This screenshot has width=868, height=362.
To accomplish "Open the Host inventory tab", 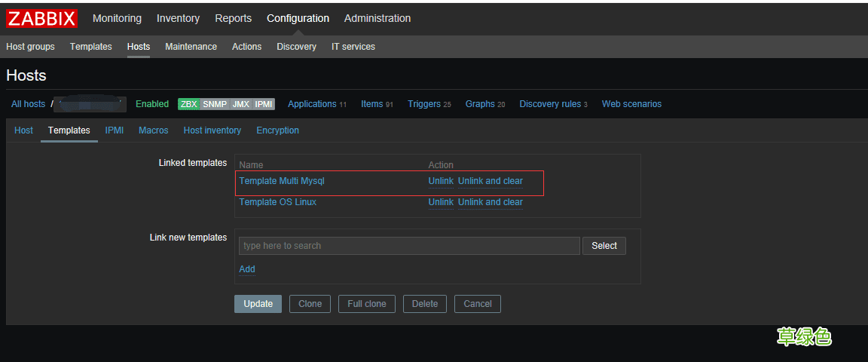I will pyautogui.click(x=212, y=130).
